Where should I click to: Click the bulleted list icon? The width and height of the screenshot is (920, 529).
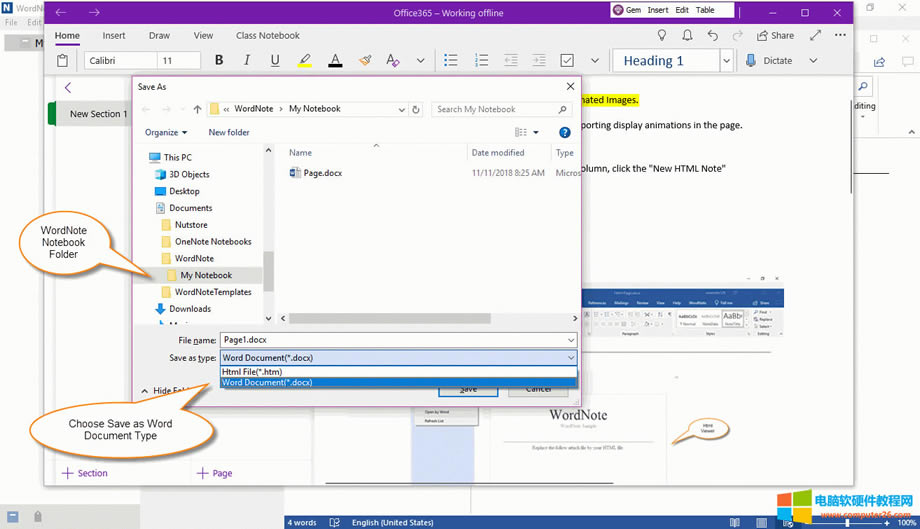(x=451, y=61)
